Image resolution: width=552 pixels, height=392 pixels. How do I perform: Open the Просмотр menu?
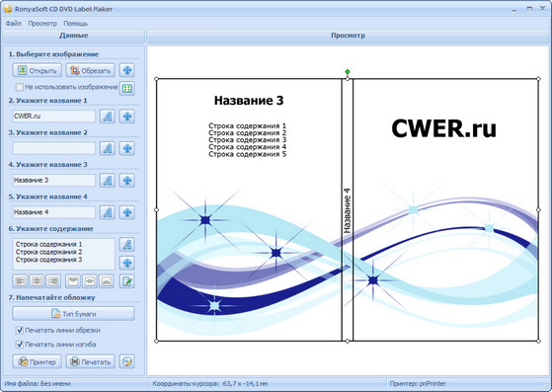point(42,24)
